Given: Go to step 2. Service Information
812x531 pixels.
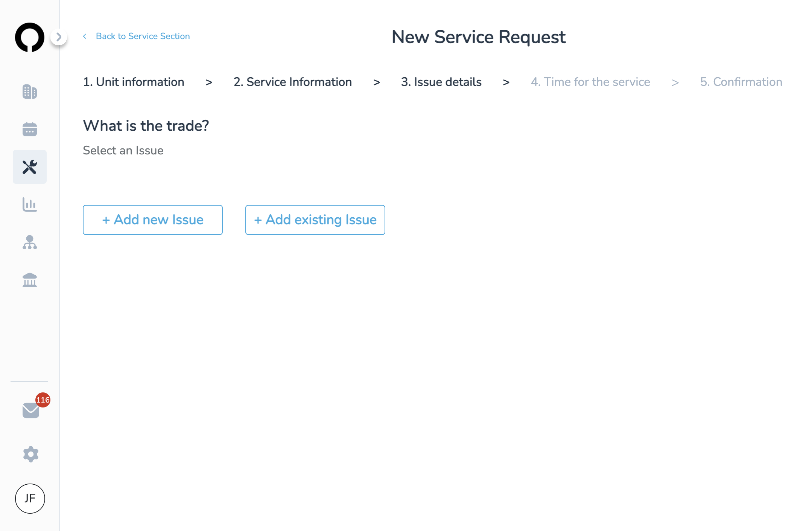Looking at the screenshot, I should coord(293,82).
